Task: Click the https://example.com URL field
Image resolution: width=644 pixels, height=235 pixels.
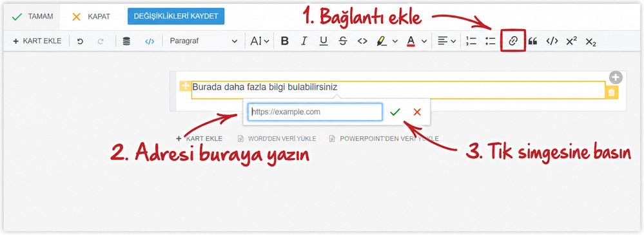Action: 315,112
